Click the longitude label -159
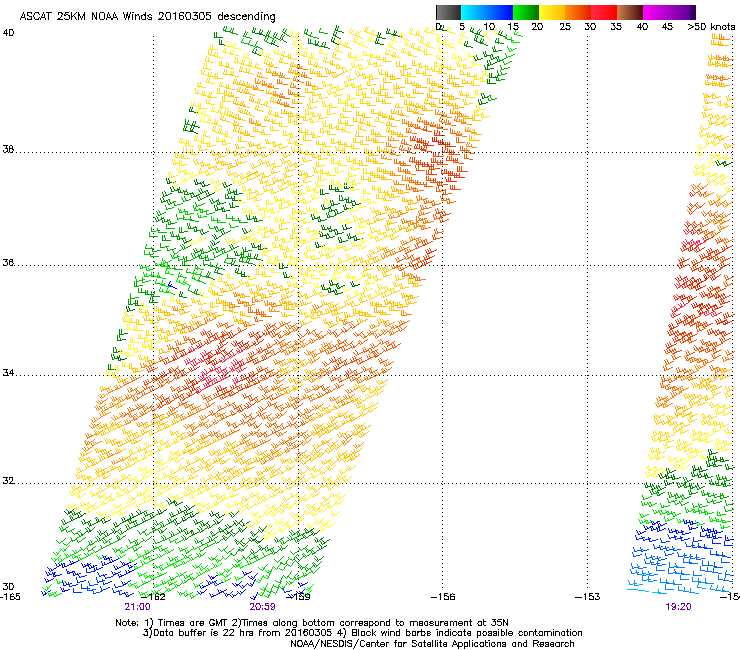This screenshot has width=740, height=650. pos(299,597)
